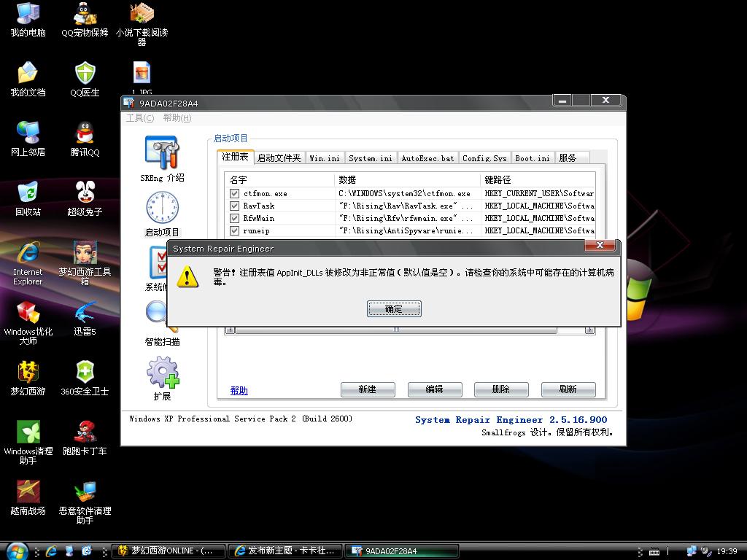747x560 pixels.
Task: Click the scrollbar right arrow in startup list
Action: pos(589,330)
